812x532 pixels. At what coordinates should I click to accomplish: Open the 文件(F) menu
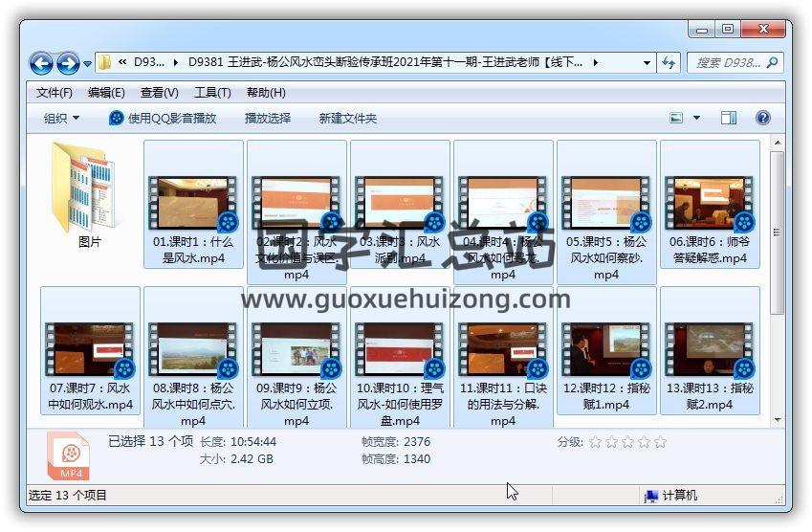(54, 93)
